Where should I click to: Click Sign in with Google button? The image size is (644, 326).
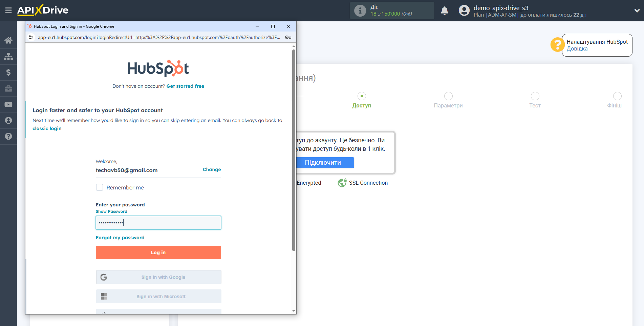(x=159, y=277)
